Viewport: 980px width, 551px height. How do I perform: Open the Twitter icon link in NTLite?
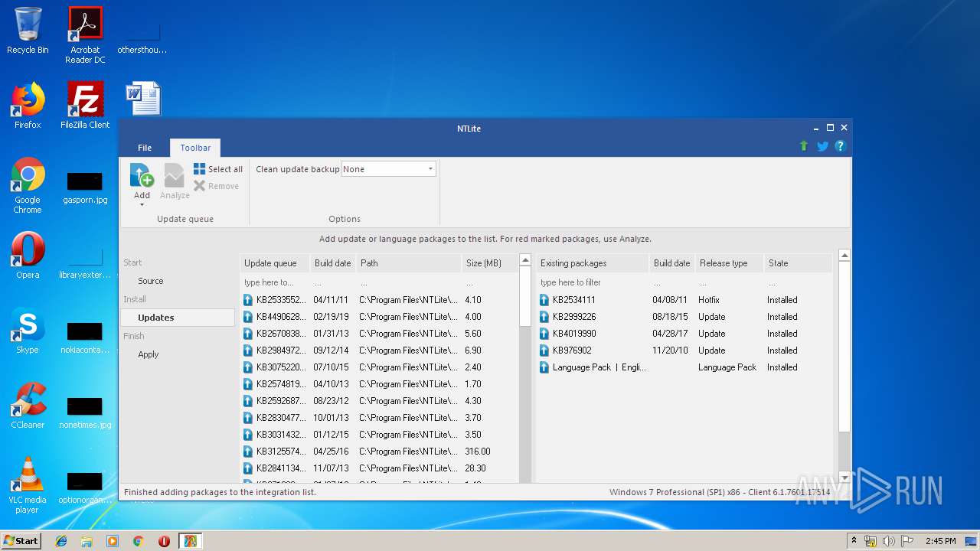(x=822, y=146)
